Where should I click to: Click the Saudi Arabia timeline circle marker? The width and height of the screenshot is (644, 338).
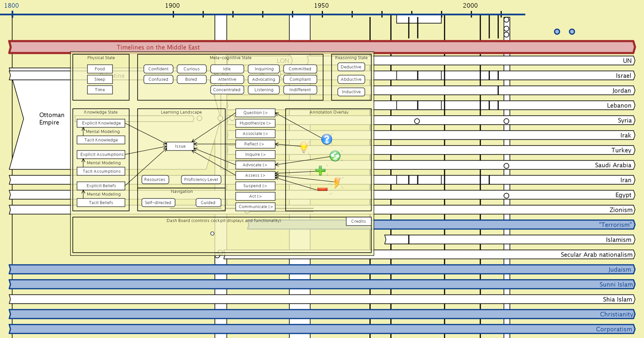[506, 166]
